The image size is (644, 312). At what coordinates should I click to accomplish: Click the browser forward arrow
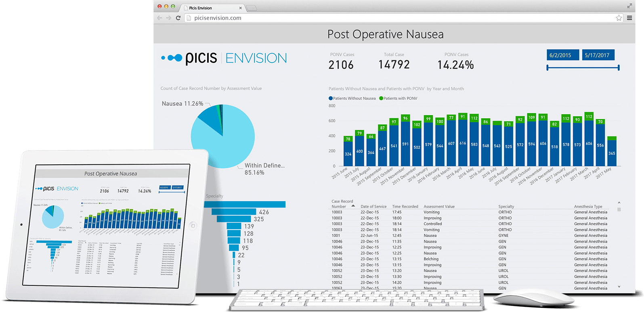click(x=168, y=18)
